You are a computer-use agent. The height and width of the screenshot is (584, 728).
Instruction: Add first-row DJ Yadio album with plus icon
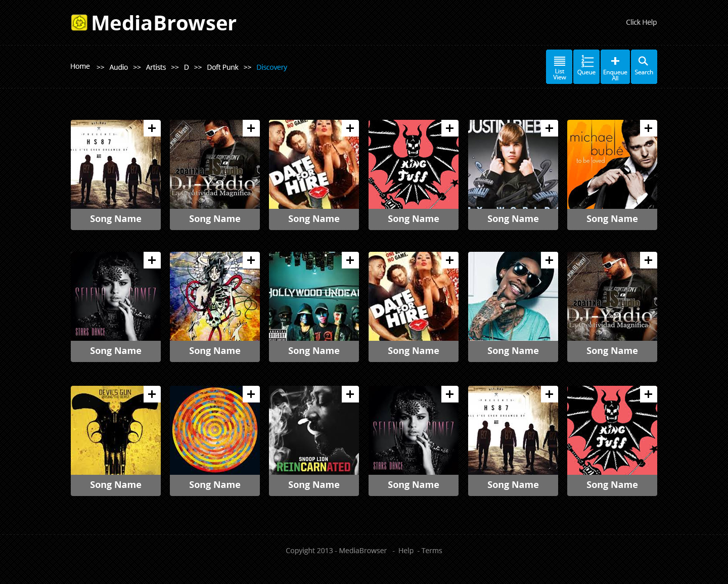coord(251,128)
